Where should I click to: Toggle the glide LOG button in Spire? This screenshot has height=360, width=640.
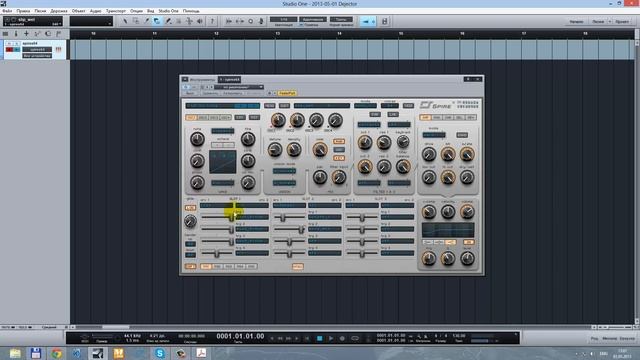[190, 208]
